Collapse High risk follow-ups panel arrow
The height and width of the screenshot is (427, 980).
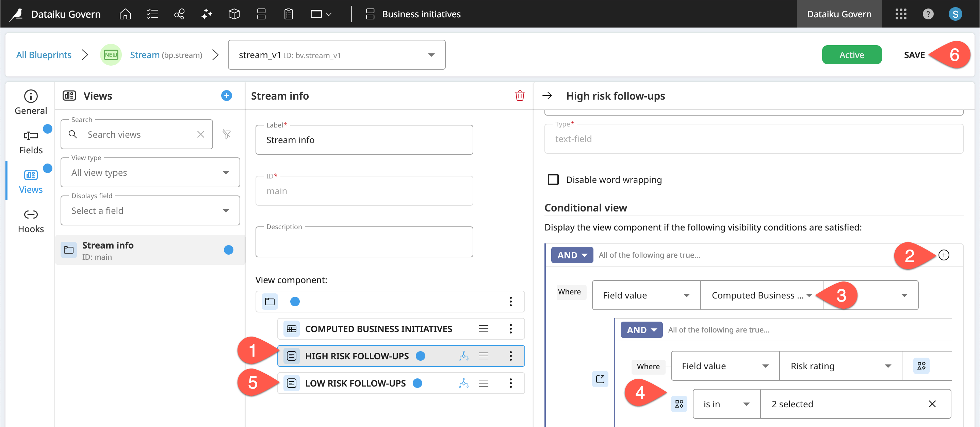[547, 96]
